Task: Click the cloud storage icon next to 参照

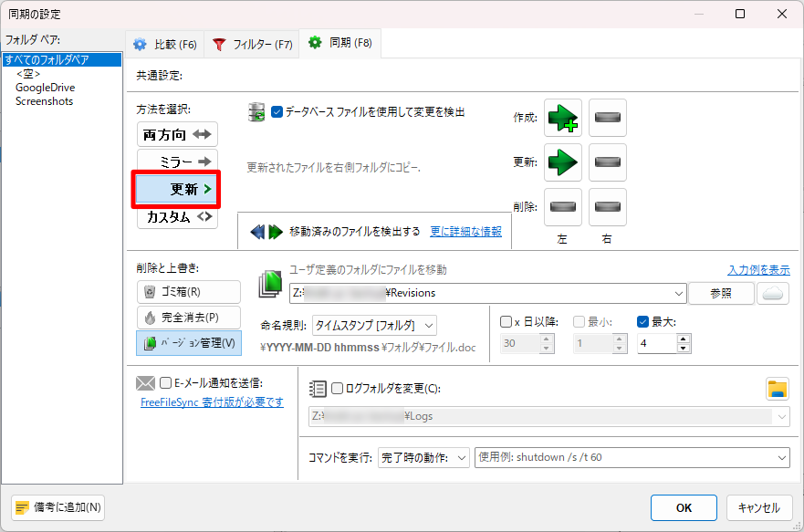Action: 773,293
